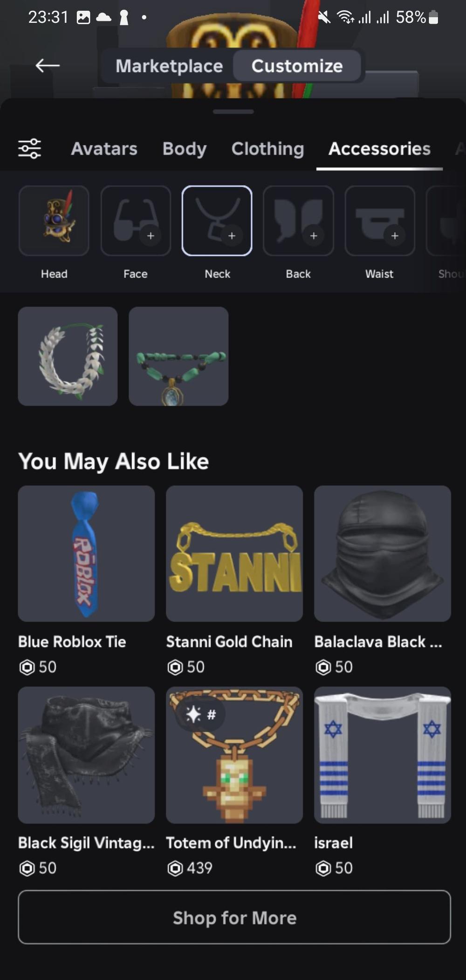
Task: Equip the white flower lei necklace
Action: click(68, 356)
